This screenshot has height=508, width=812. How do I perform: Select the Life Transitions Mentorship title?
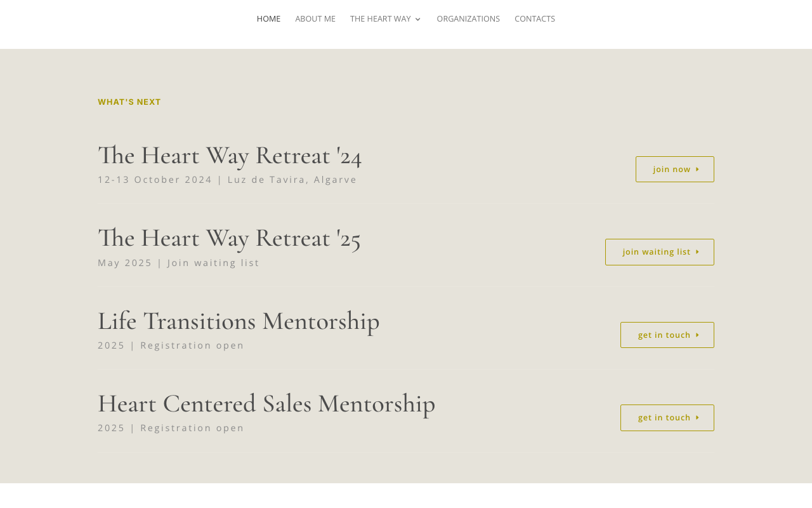click(x=239, y=321)
